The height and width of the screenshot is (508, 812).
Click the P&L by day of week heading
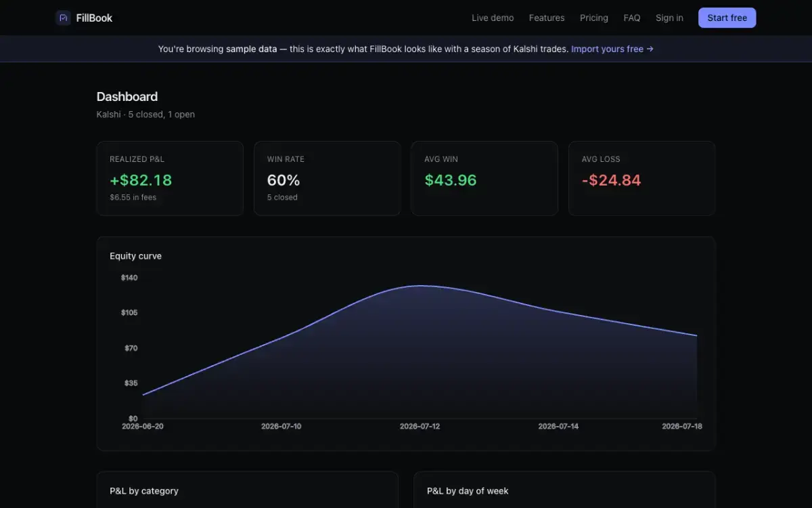(468, 491)
